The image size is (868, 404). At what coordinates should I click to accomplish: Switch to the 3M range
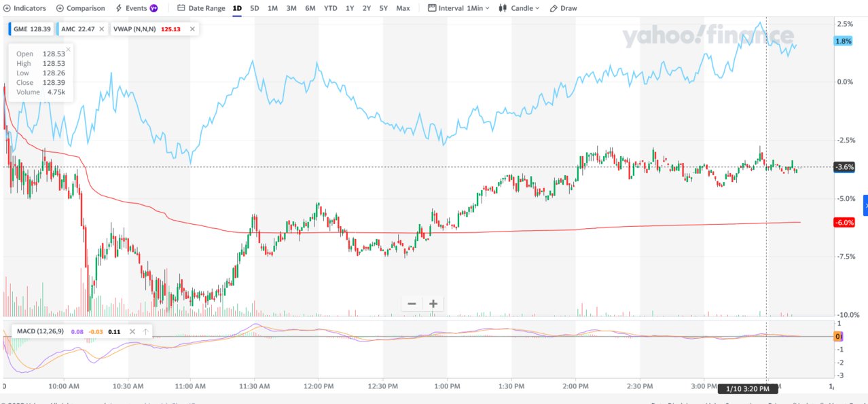[x=291, y=8]
